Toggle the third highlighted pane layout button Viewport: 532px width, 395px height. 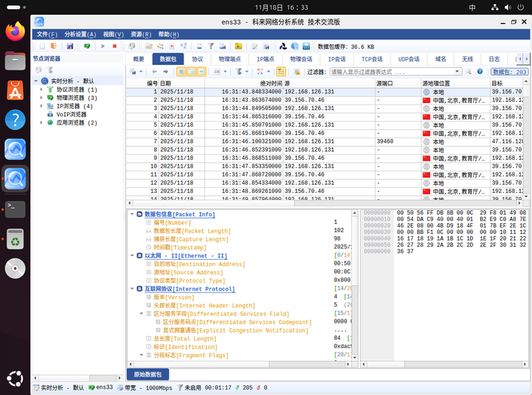(x=200, y=72)
